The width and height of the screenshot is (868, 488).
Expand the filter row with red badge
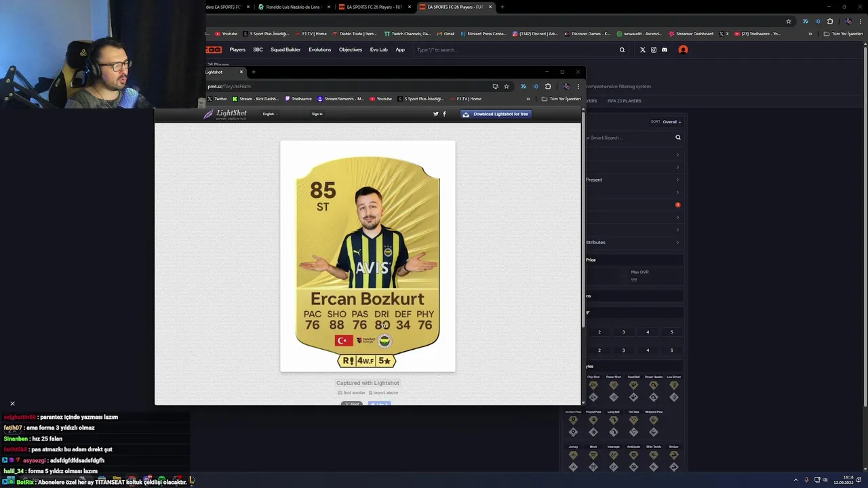677,205
